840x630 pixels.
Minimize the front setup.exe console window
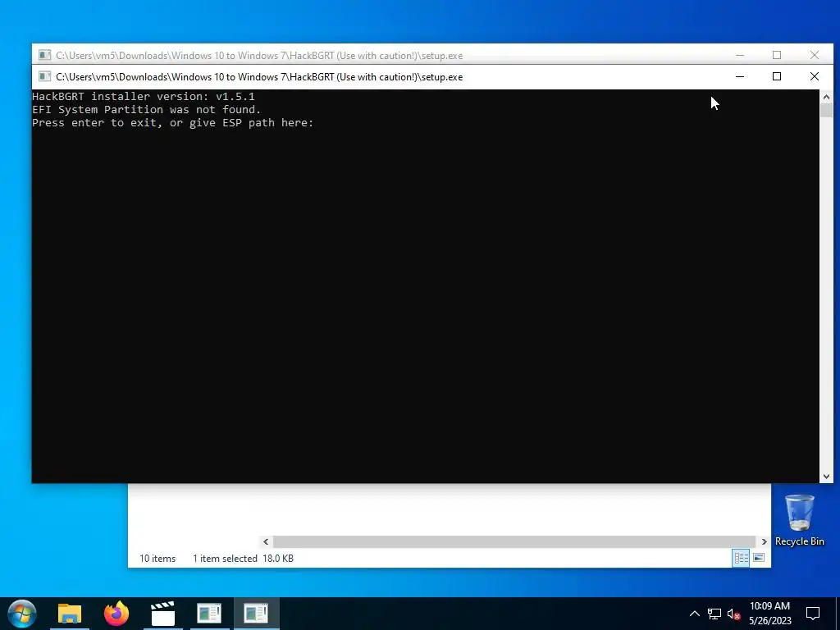point(740,76)
